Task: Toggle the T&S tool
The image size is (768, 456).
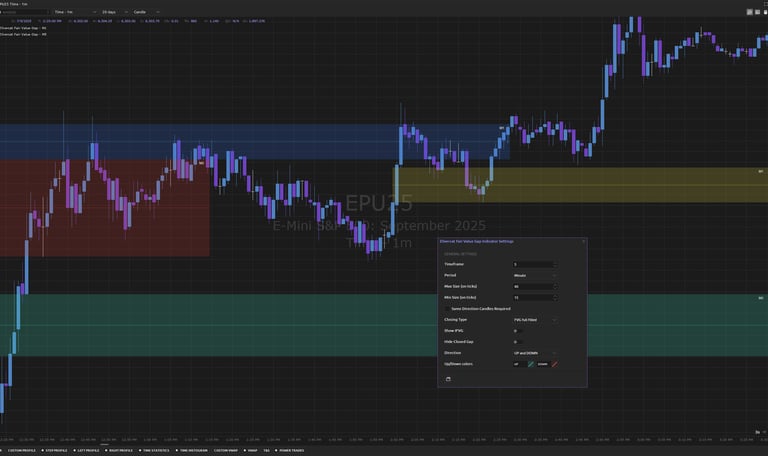Action: 266,451
